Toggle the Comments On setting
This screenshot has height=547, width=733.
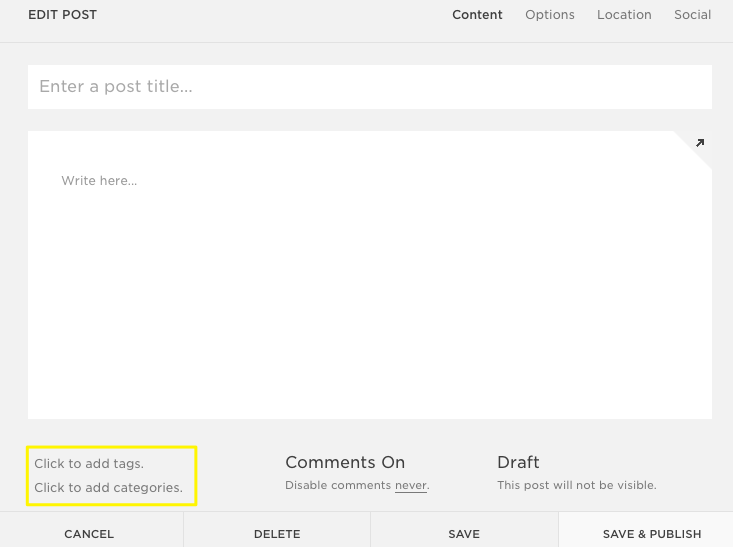point(345,462)
